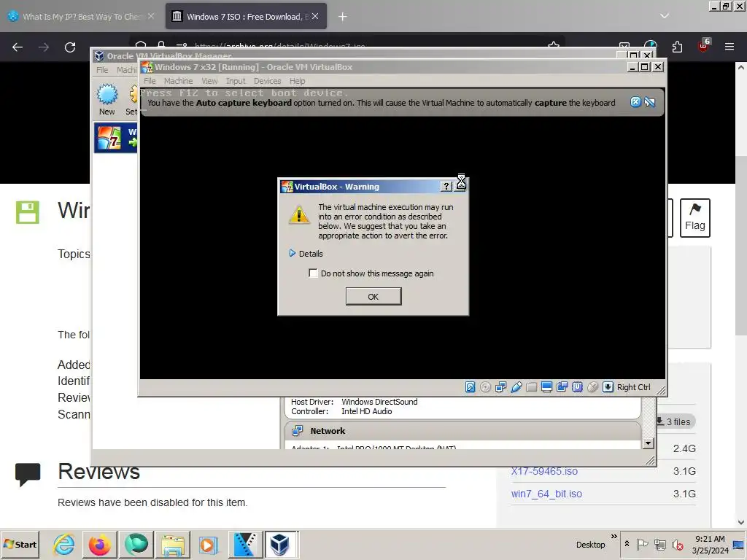Open the Devices menu of the VM window
The height and width of the screenshot is (560, 747).
[267, 81]
